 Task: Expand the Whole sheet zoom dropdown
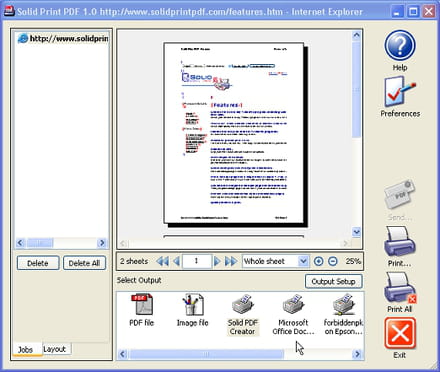tap(303, 261)
